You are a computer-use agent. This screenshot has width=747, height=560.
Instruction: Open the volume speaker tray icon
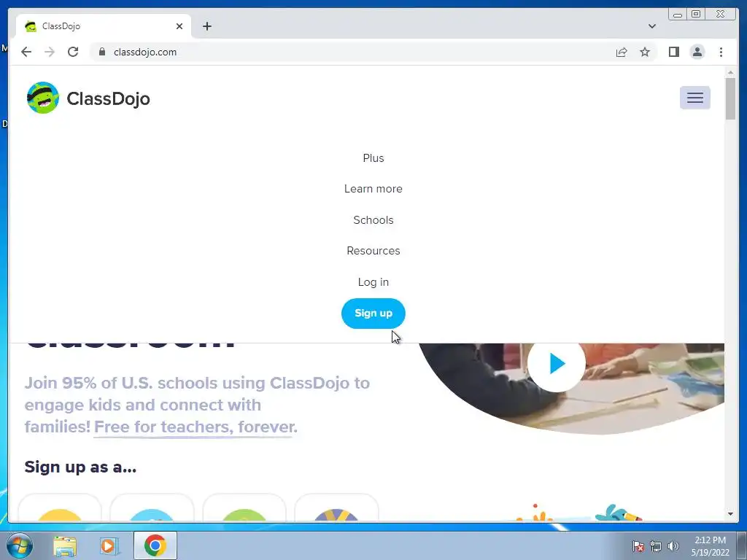point(673,546)
